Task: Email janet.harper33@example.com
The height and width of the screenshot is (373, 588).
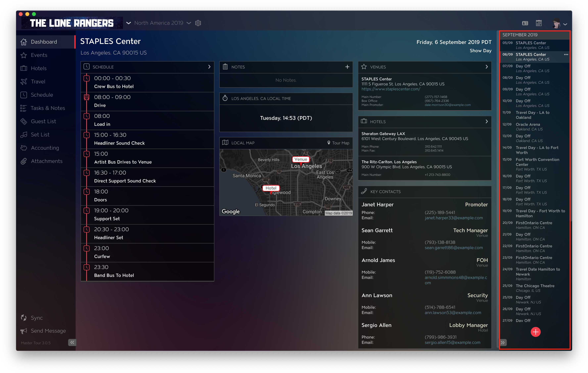Action: [x=453, y=218]
